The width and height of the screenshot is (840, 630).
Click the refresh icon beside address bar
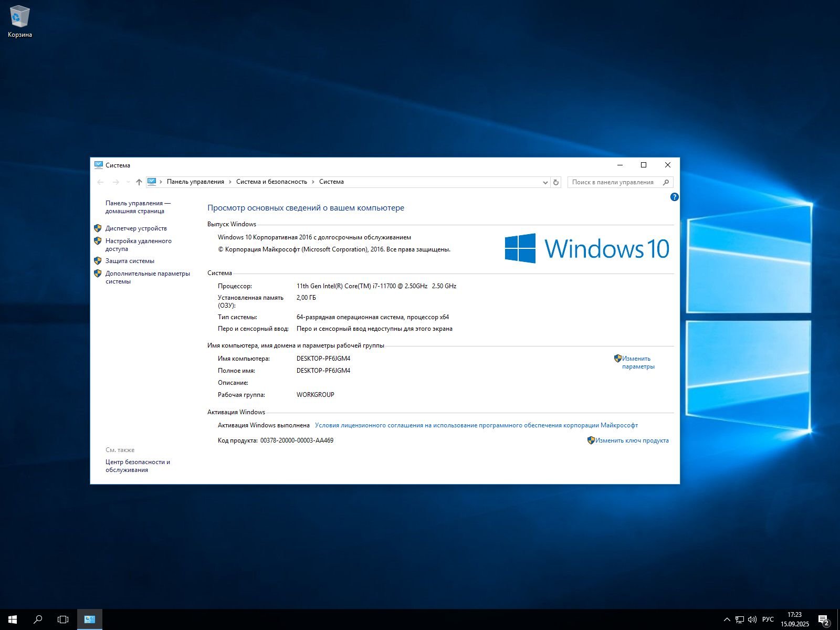tap(556, 182)
